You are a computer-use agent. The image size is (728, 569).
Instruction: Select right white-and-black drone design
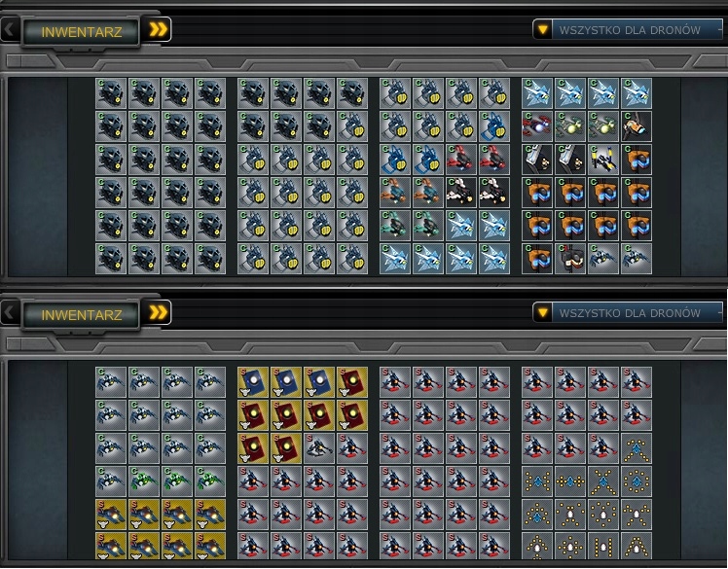[494, 193]
